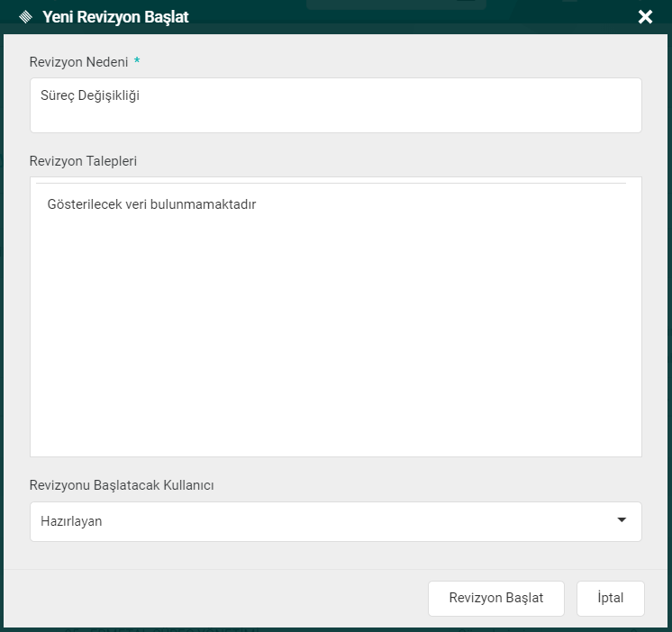Expand the dropdown arrow next to Hazırlayan
Screen dimensions: 672x632
[622, 520]
